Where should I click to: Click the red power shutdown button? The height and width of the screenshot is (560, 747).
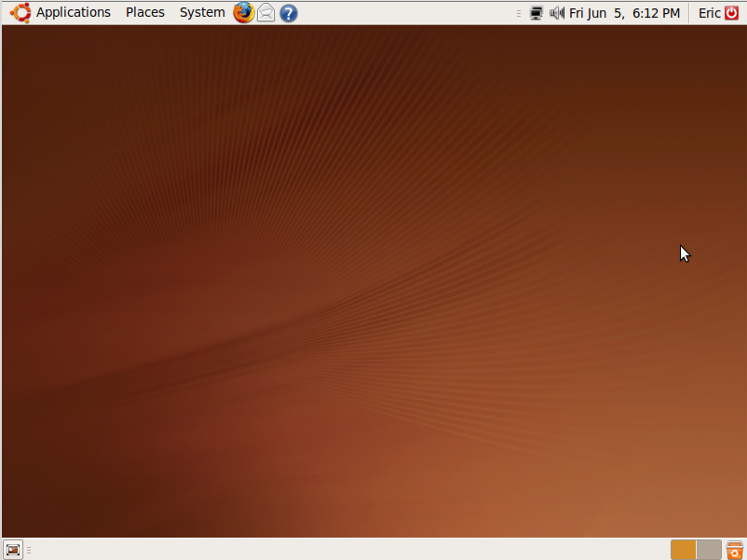pyautogui.click(x=731, y=13)
